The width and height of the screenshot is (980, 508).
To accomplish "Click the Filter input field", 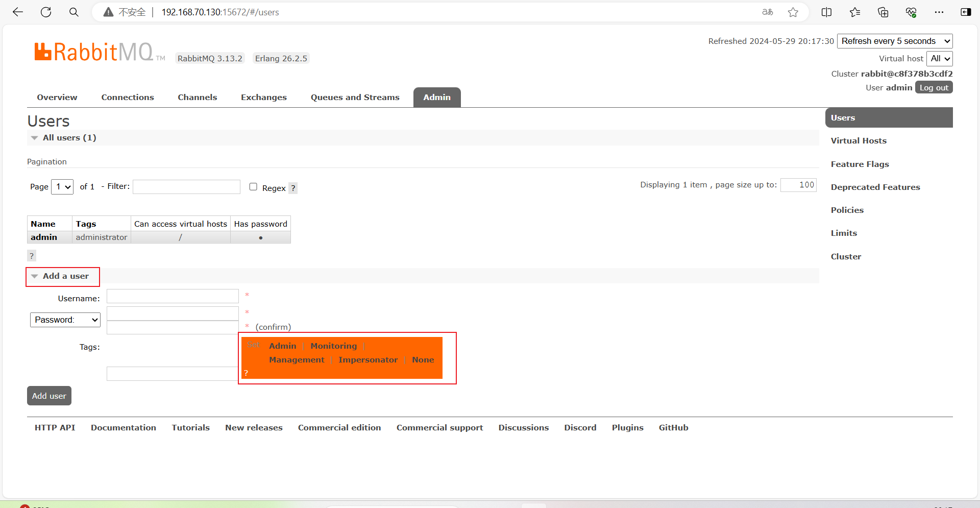I will (186, 187).
